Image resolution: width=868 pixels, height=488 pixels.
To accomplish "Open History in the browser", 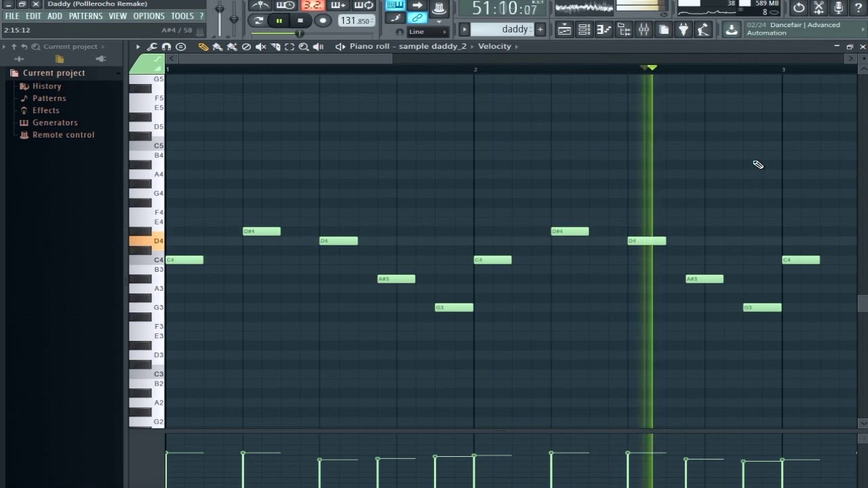I will [47, 86].
